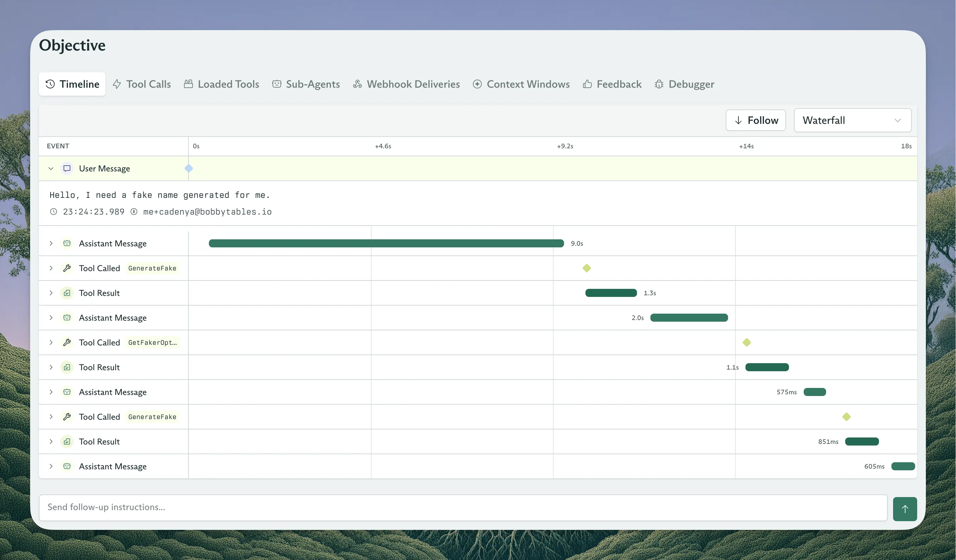Click the wrench icon of second GenerateFake call
Image resolution: width=956 pixels, height=560 pixels.
pos(67,417)
